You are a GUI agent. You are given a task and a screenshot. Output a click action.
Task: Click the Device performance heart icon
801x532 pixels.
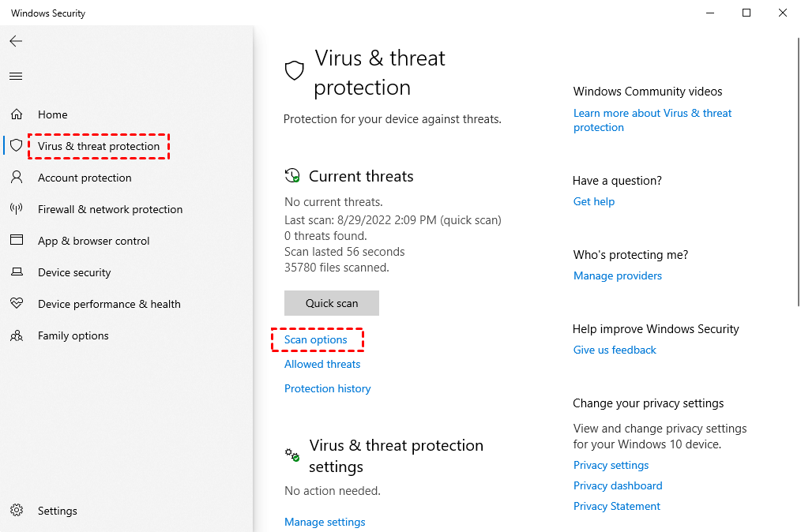tap(17, 304)
